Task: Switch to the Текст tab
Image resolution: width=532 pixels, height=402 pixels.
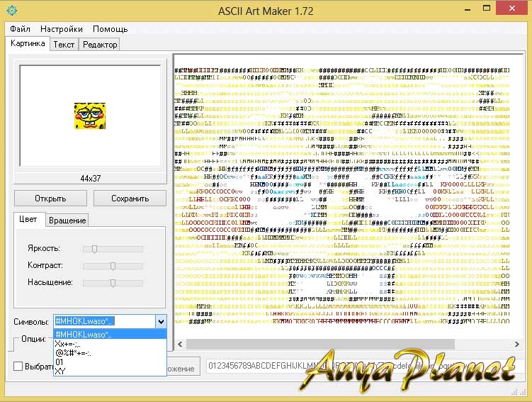Action: (x=64, y=45)
